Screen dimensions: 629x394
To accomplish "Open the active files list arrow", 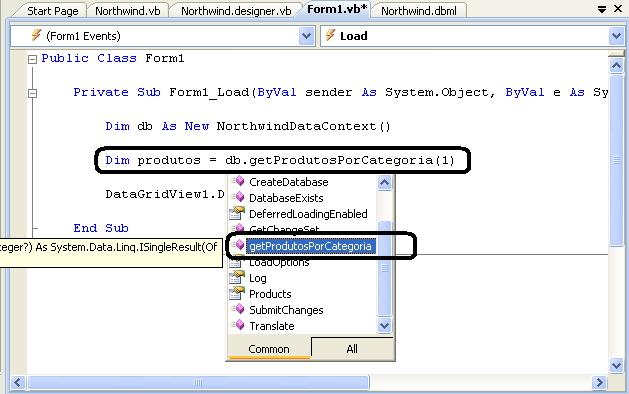I will pyautogui.click(x=601, y=9).
